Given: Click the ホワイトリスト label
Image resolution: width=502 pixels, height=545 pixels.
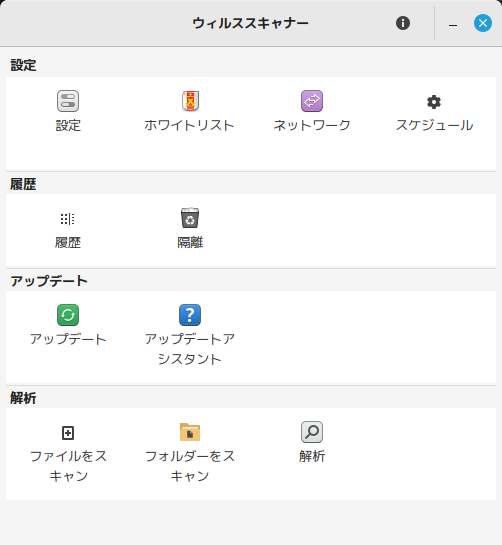Looking at the screenshot, I should 189,125.
